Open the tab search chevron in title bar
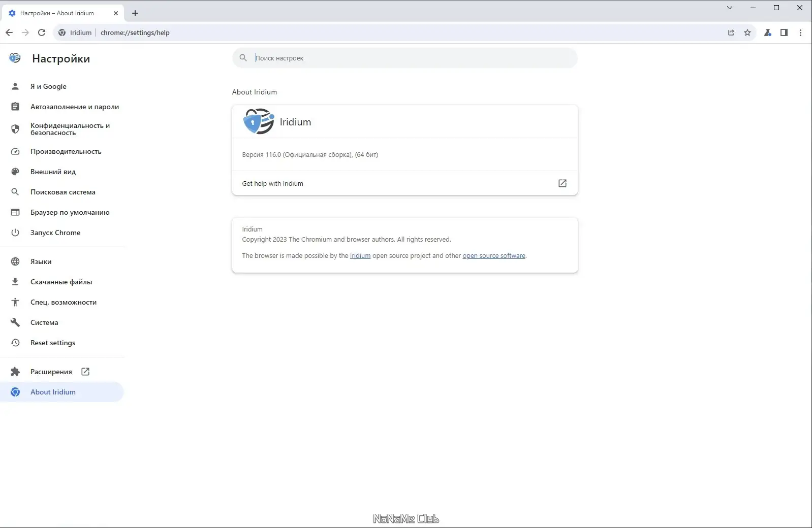The image size is (812, 528). pyautogui.click(x=730, y=8)
